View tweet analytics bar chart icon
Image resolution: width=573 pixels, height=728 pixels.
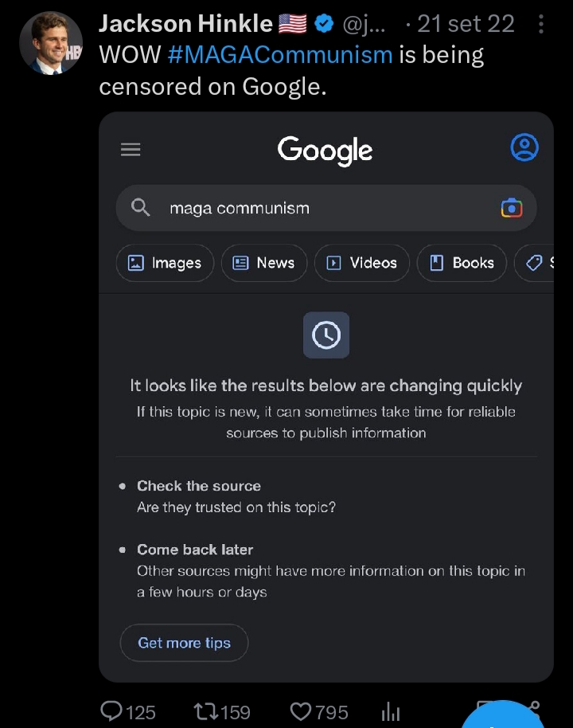tap(390, 712)
